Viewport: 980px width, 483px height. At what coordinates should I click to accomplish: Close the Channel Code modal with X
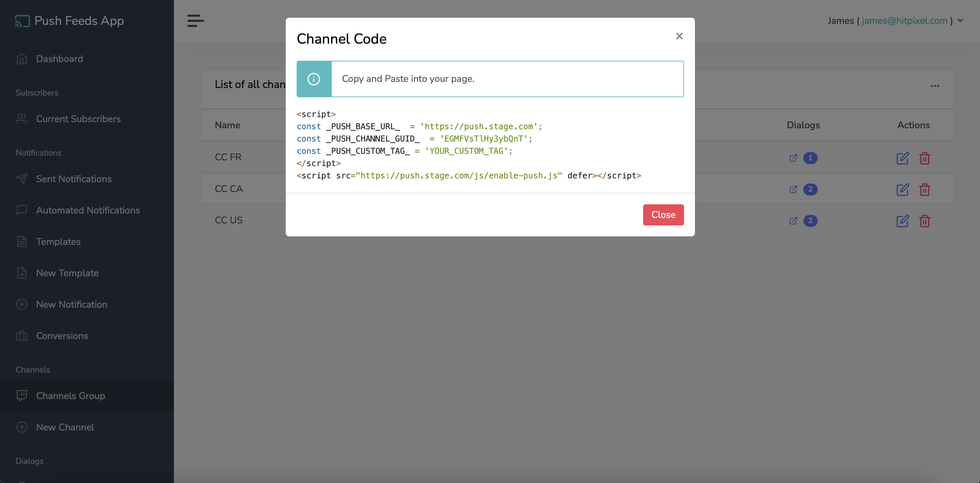[679, 36]
